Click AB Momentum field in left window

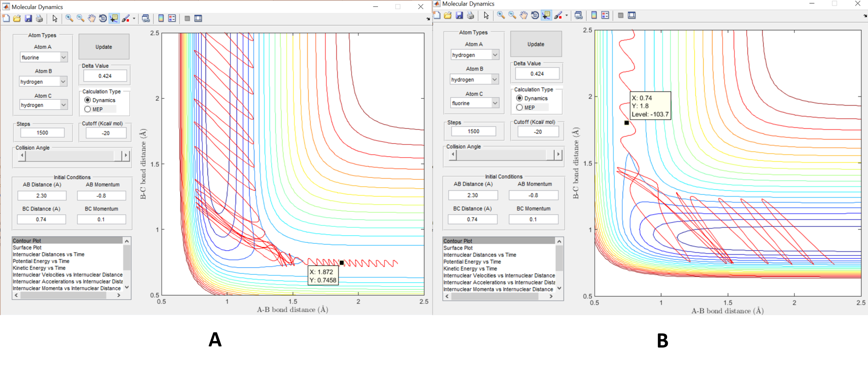[101, 196]
